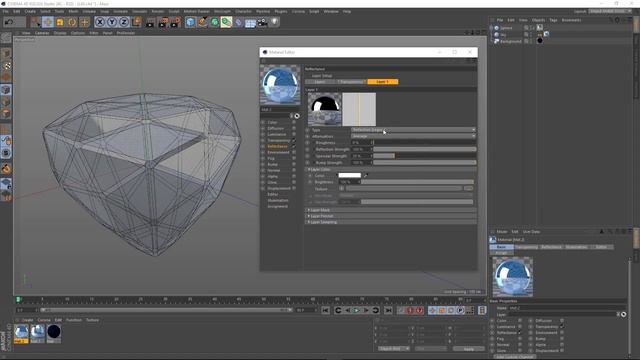Click Assignment entry in Material Editor list
Image resolution: width=640 pixels, height=360 pixels.
[278, 207]
